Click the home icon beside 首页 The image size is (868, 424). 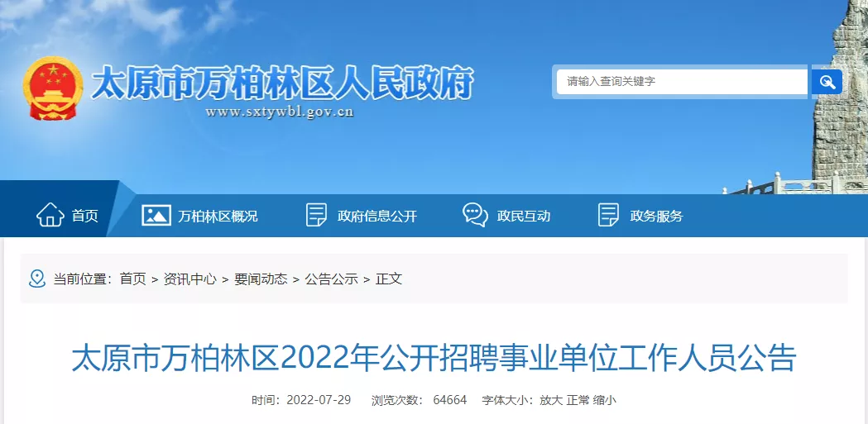tap(50, 215)
